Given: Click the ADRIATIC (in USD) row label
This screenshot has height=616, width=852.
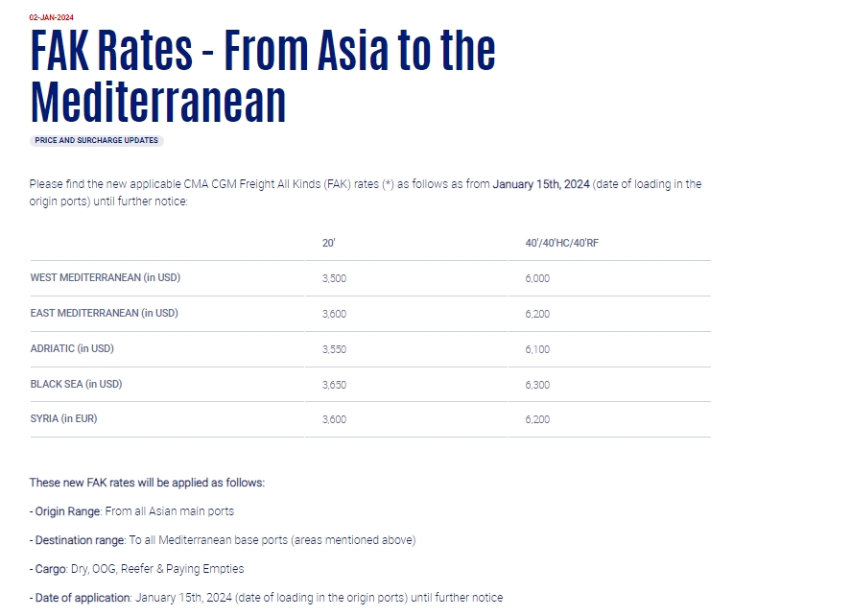Looking at the screenshot, I should (72, 348).
